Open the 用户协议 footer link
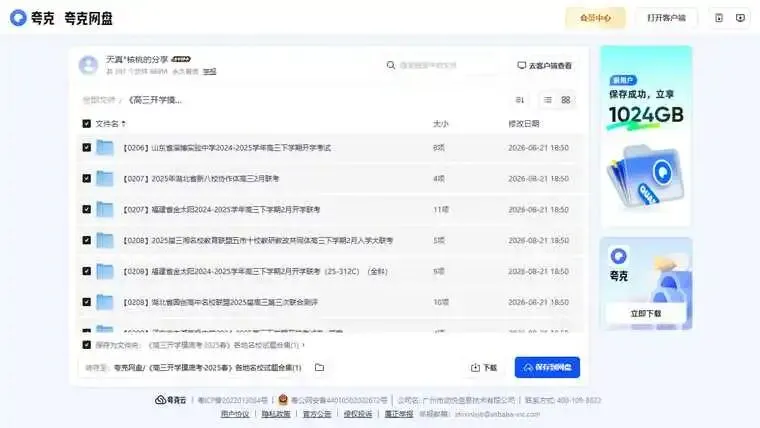The height and width of the screenshot is (428, 760). pyautogui.click(x=235, y=414)
